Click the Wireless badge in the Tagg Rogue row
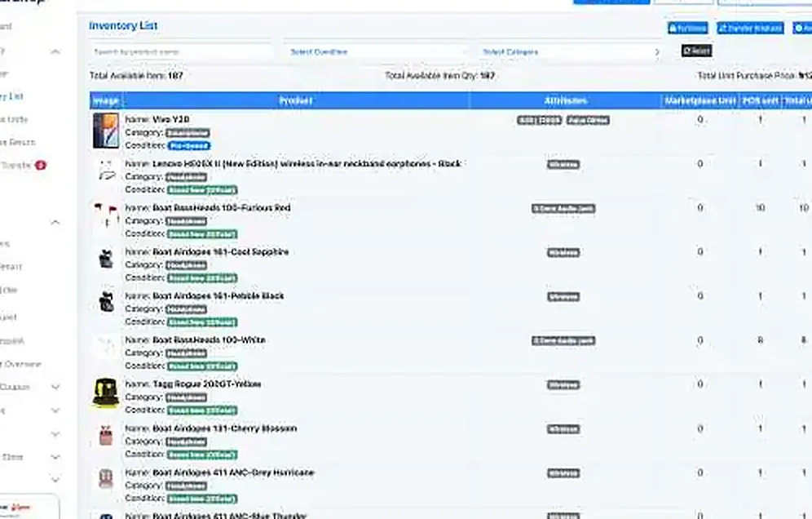Image resolution: width=812 pixels, height=519 pixels. pos(563,384)
